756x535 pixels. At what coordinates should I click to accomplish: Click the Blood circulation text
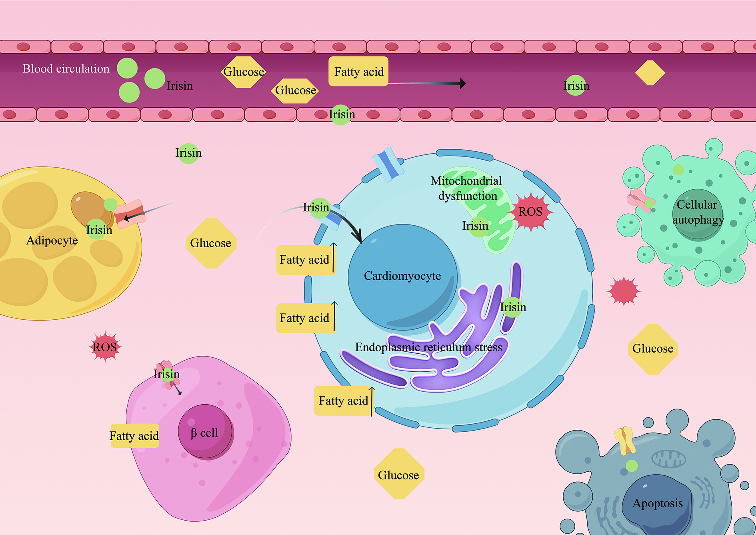tap(66, 69)
